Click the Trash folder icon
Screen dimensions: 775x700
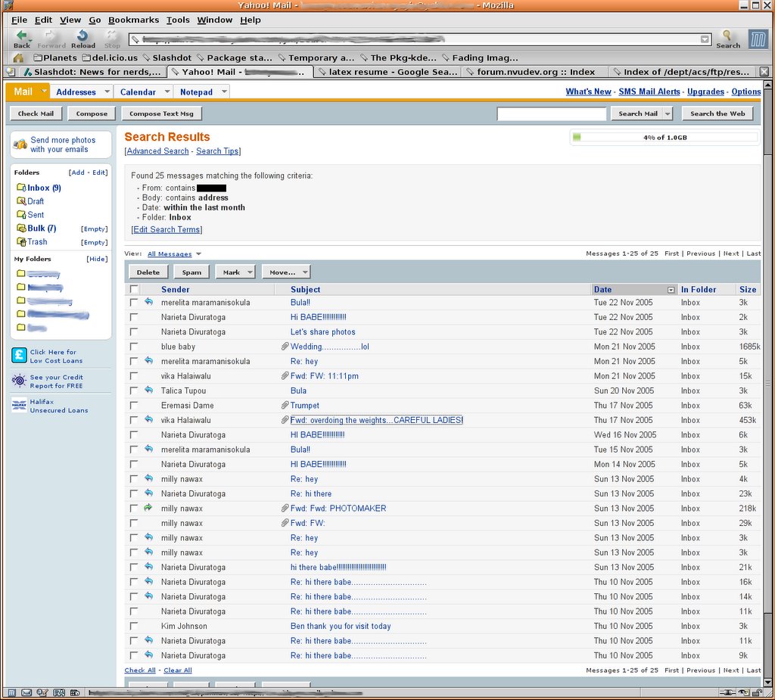click(x=21, y=242)
